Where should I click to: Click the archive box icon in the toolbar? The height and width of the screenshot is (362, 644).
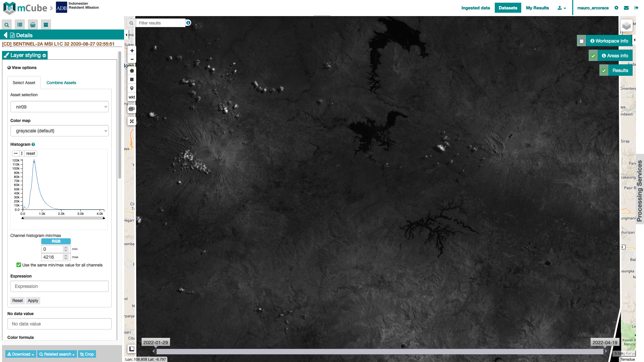click(46, 24)
